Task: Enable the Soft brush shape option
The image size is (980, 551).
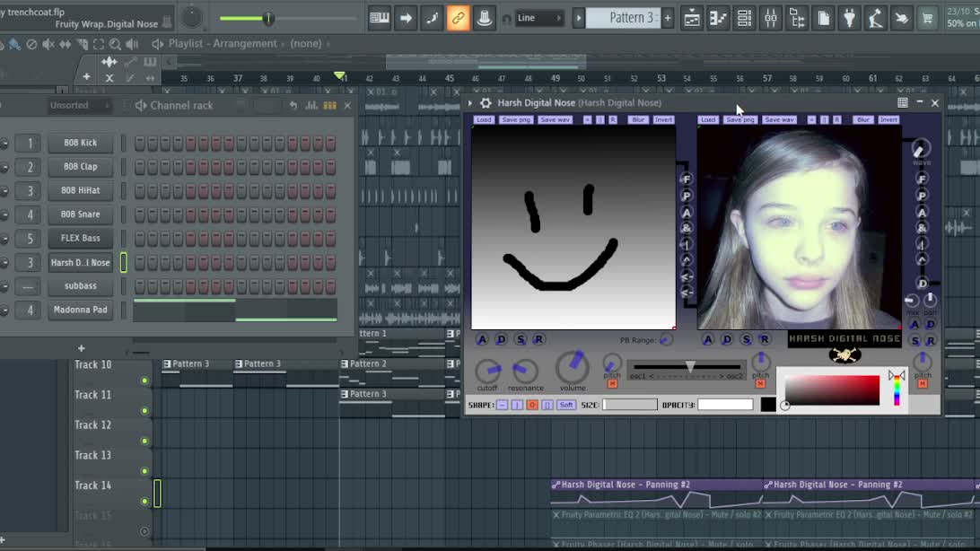Action: tap(567, 404)
